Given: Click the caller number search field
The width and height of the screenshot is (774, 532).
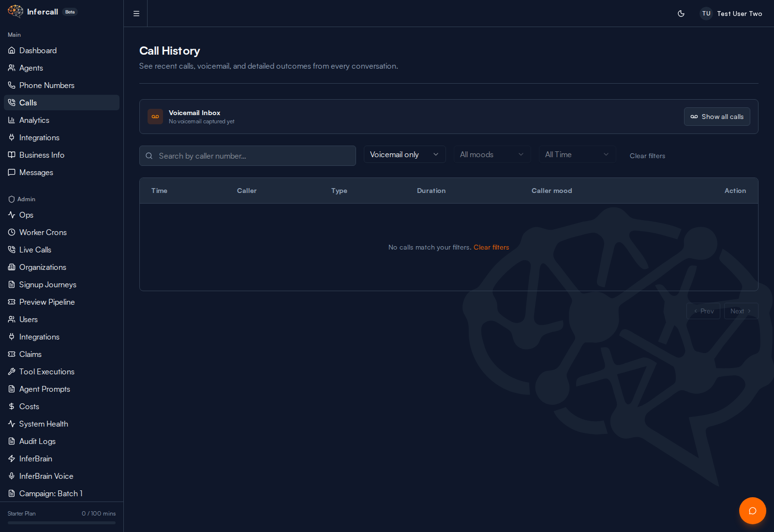Looking at the screenshot, I should coord(248,156).
